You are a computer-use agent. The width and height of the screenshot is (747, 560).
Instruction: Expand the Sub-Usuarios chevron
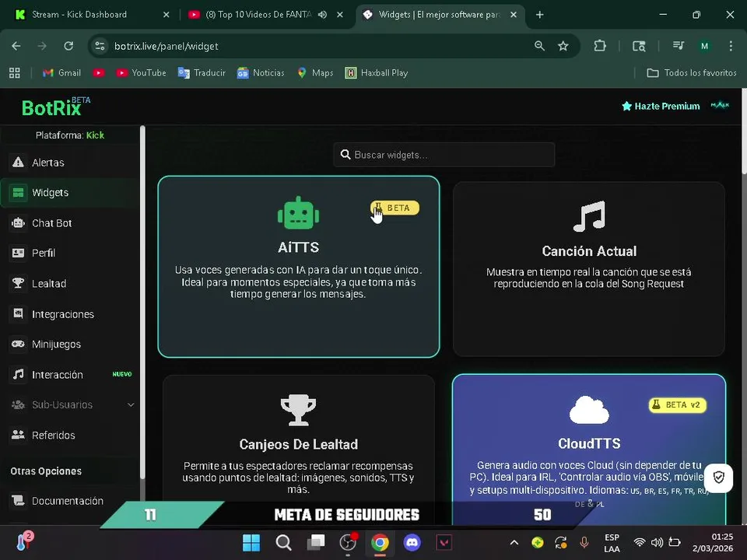[x=131, y=404]
